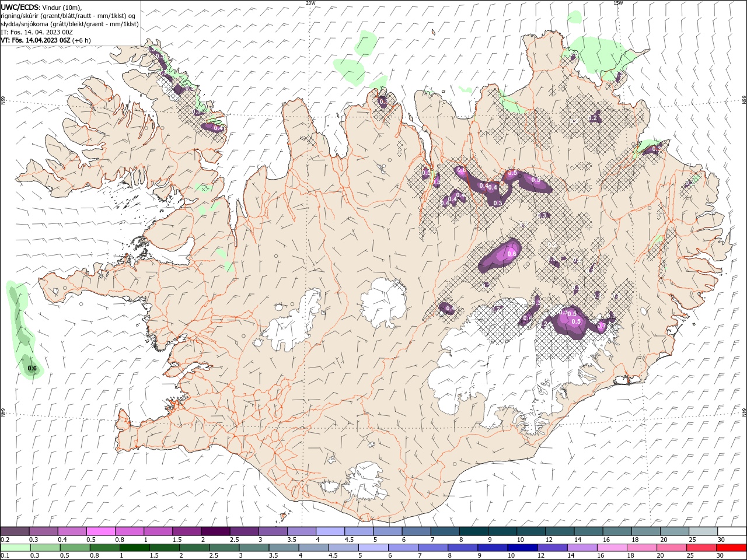Click the '1.5' label under the rain scale

click(x=154, y=556)
